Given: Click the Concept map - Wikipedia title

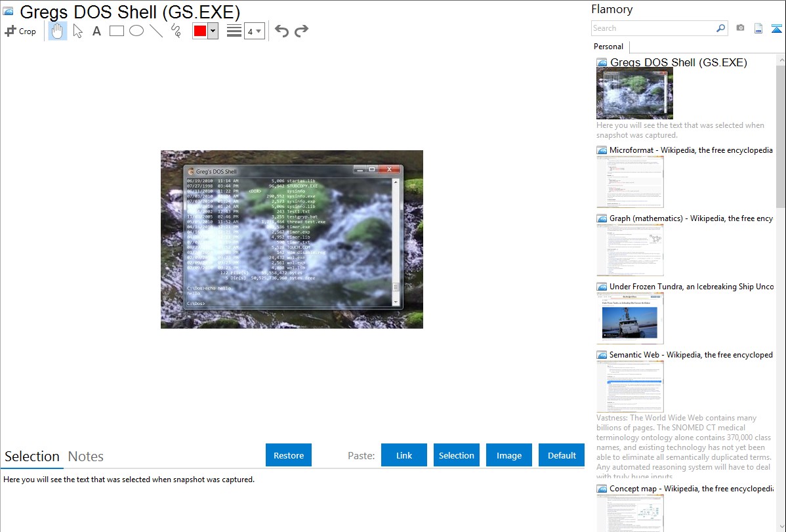Looking at the screenshot, I should 691,488.
